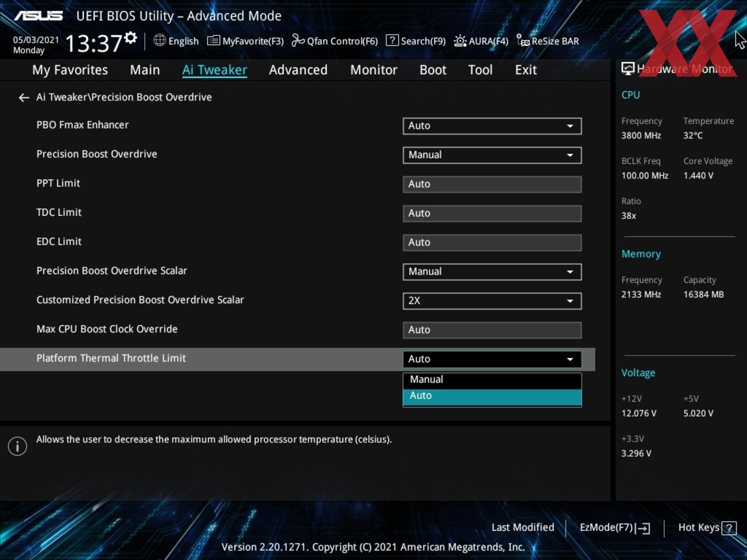This screenshot has width=747, height=560.
Task: Click the EzMode exit arrow icon
Action: pyautogui.click(x=644, y=528)
